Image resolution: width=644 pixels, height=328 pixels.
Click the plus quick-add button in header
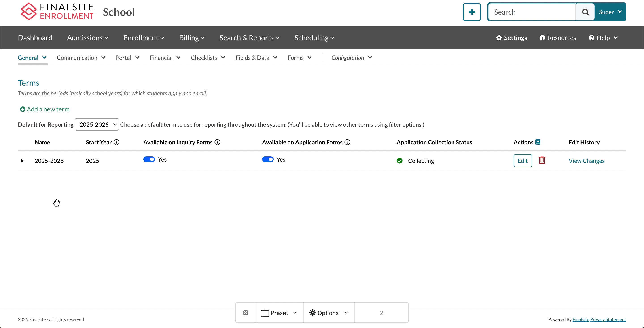(x=472, y=12)
